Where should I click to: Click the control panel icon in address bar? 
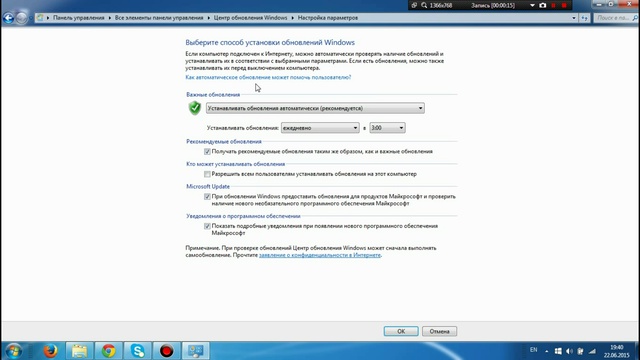40,18
